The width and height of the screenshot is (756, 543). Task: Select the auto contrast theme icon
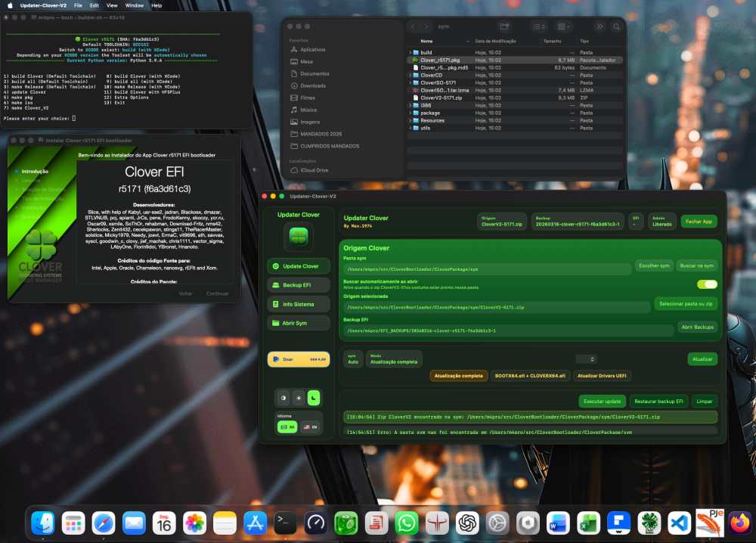point(283,398)
